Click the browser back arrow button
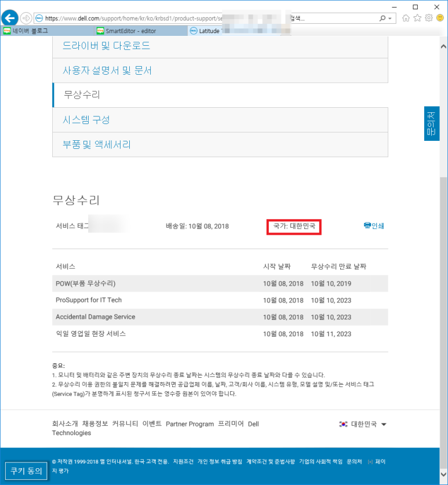This screenshot has height=485, width=448. (10, 18)
